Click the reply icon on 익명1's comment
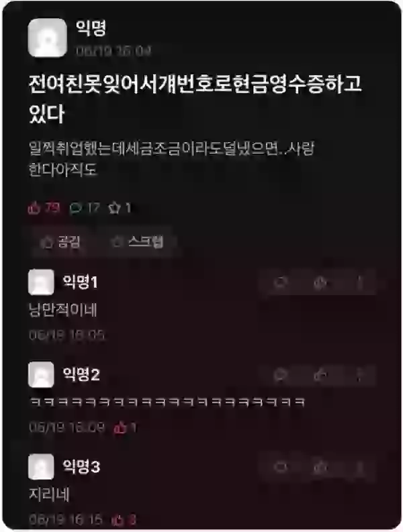The image size is (403, 532). coord(281,282)
